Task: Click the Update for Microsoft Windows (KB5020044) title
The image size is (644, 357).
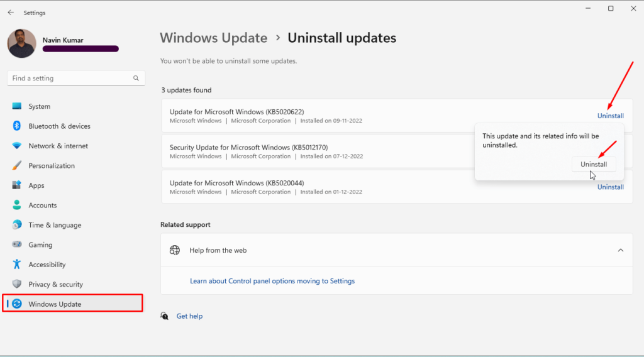Action: [x=237, y=183]
